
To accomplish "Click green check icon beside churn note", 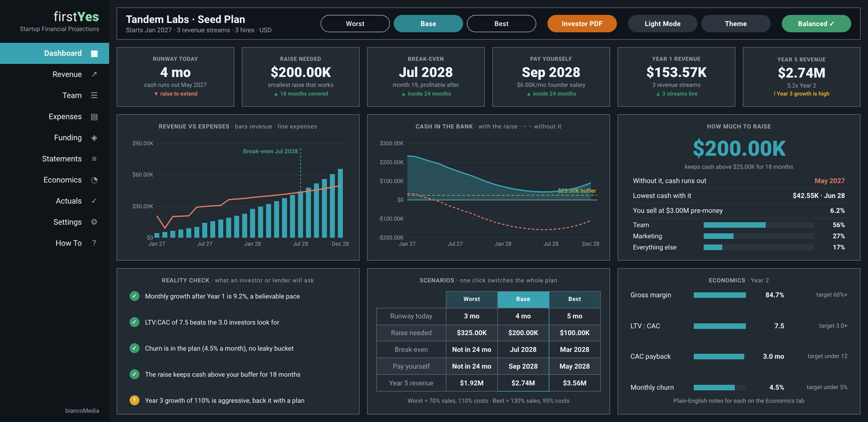I will click(x=135, y=348).
